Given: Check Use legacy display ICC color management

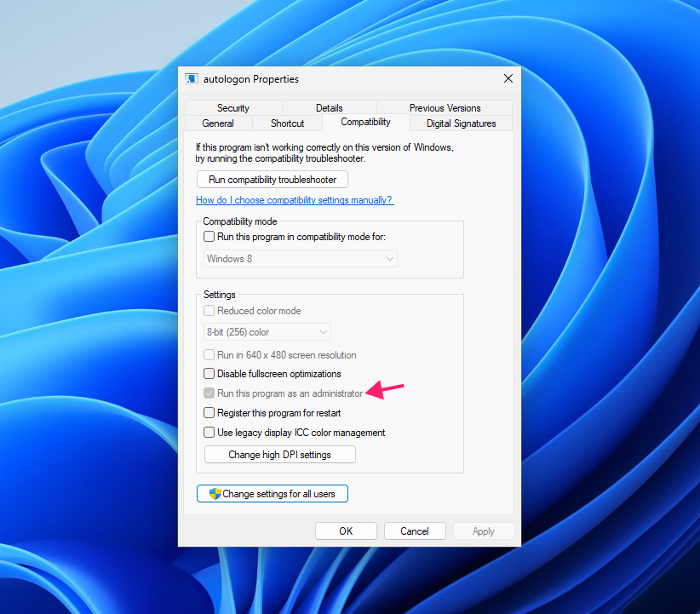Looking at the screenshot, I should click(209, 433).
